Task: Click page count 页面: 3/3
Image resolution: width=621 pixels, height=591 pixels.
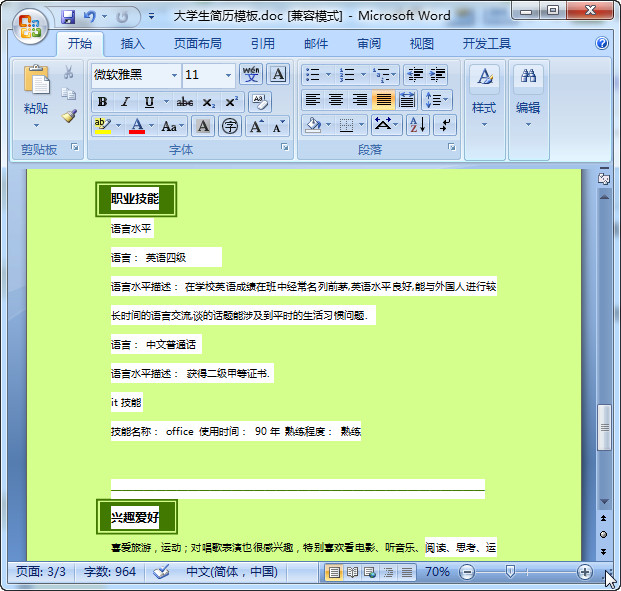Action: pyautogui.click(x=40, y=572)
